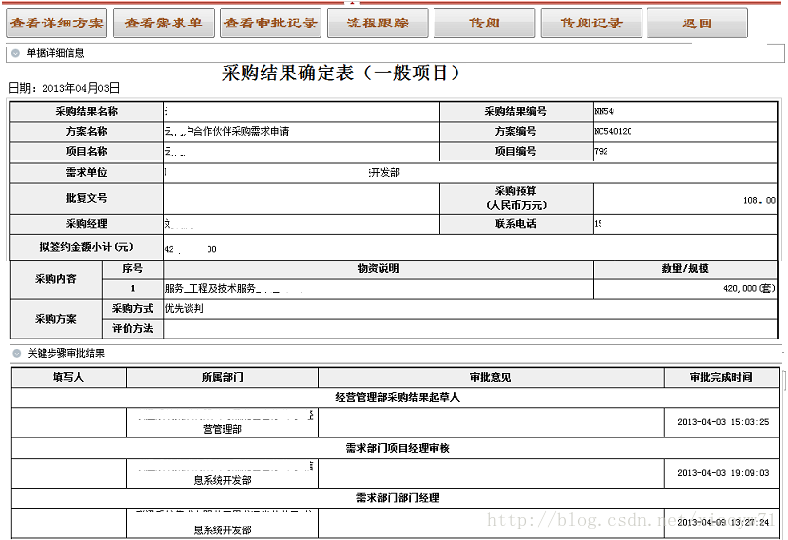
Task: Click the 采购结果编号 label cell
Action: coord(516,112)
